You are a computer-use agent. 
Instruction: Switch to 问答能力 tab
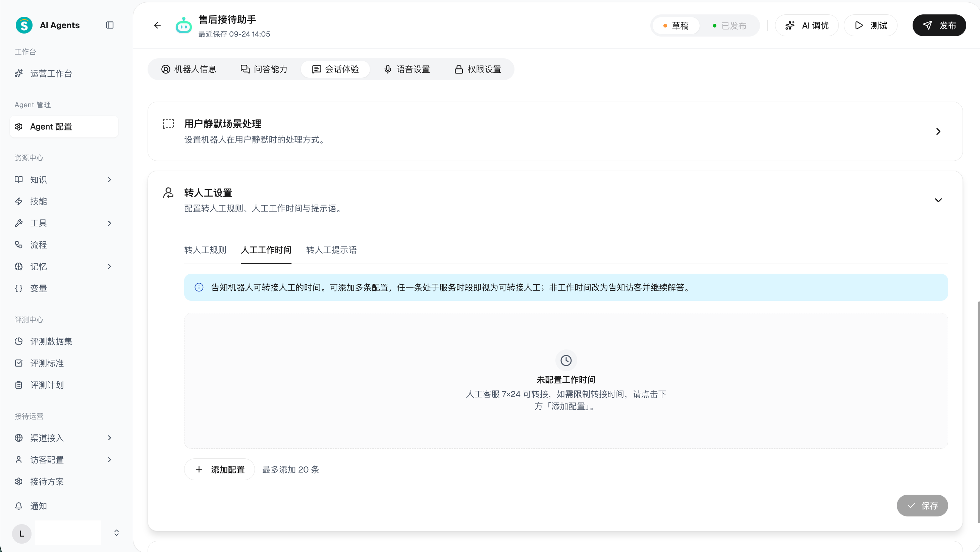tap(264, 69)
